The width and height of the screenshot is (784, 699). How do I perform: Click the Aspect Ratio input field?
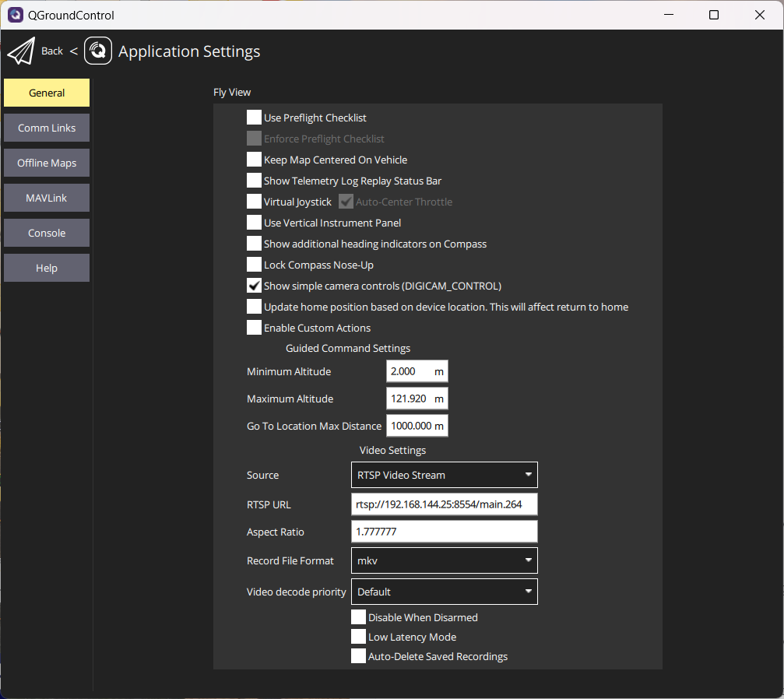444,532
